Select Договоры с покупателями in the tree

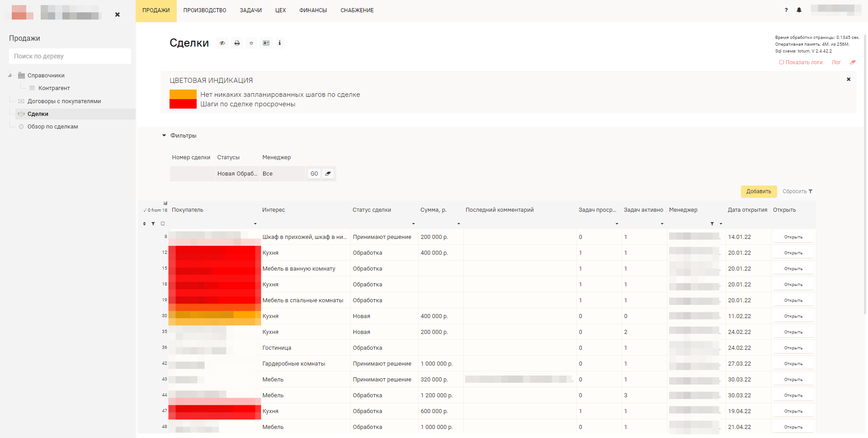[x=64, y=101]
